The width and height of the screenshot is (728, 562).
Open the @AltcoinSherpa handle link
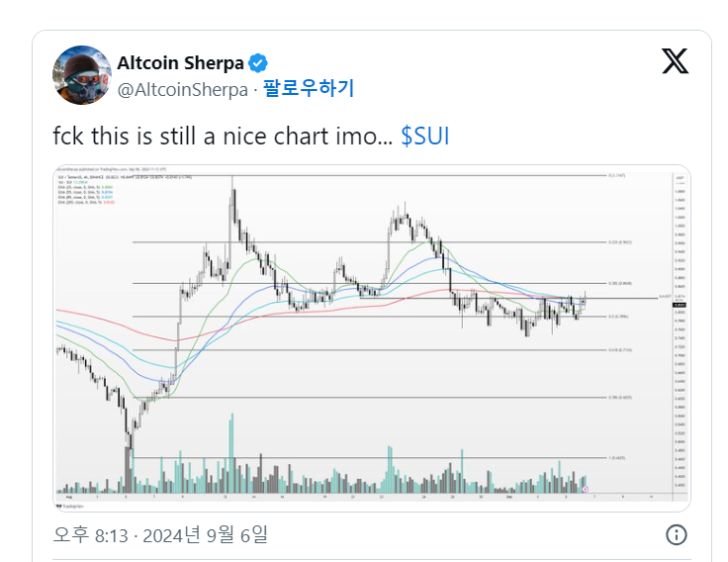click(182, 89)
